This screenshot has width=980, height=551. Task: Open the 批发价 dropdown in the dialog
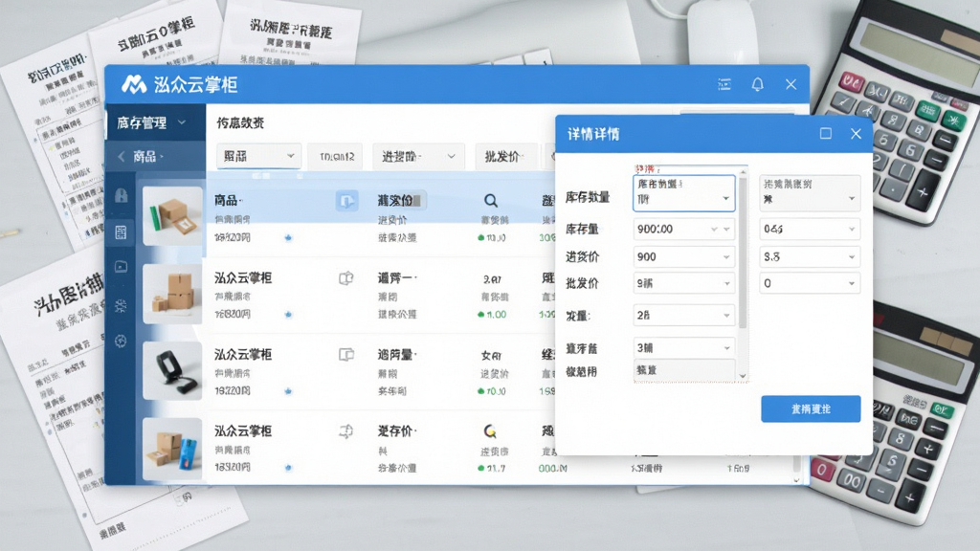point(683,283)
